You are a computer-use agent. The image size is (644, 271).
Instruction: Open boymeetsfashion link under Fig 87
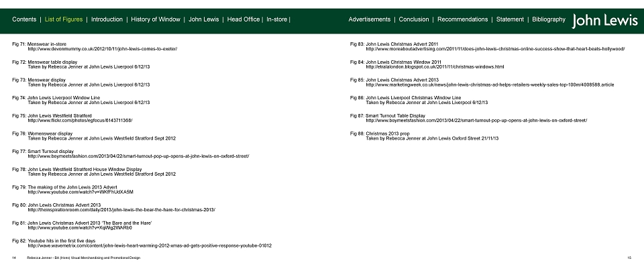click(476, 120)
